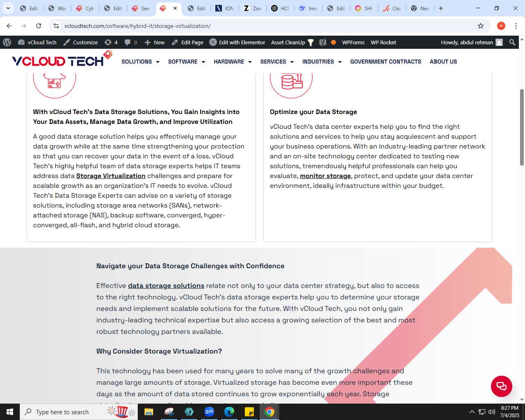The image size is (525, 420).
Task: Open Asset CleanUp filter menu
Action: point(292,42)
